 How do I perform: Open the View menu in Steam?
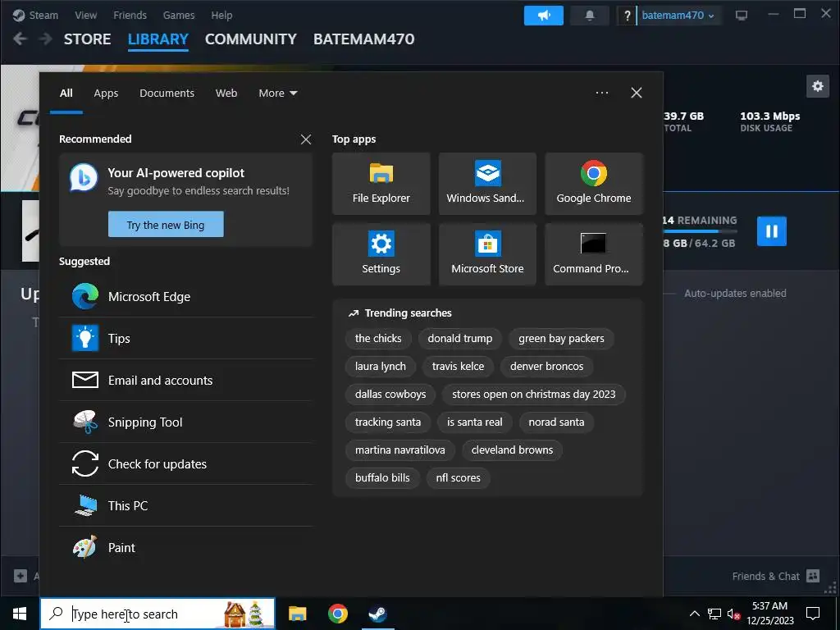click(x=85, y=15)
